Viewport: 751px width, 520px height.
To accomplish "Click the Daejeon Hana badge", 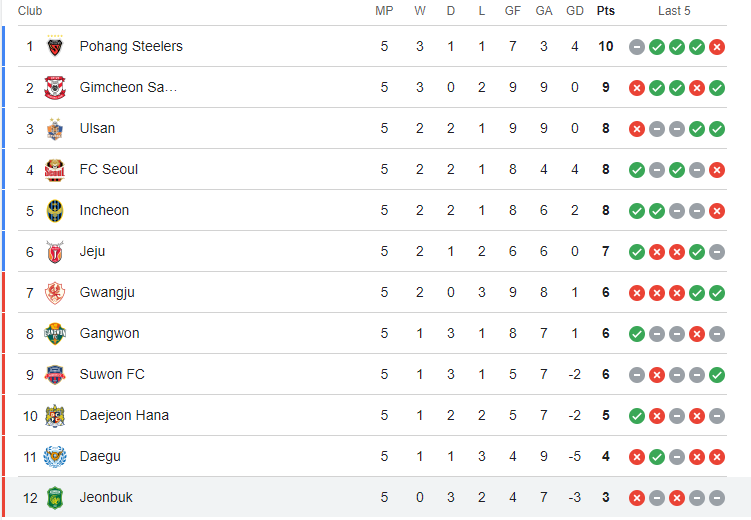I will pyautogui.click(x=55, y=416).
